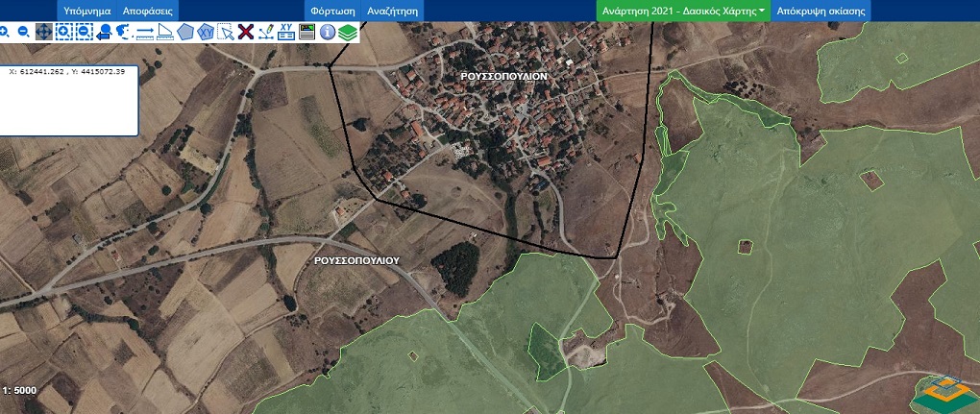The width and height of the screenshot is (980, 414).
Task: Go back to previous map view
Action: [x=104, y=32]
